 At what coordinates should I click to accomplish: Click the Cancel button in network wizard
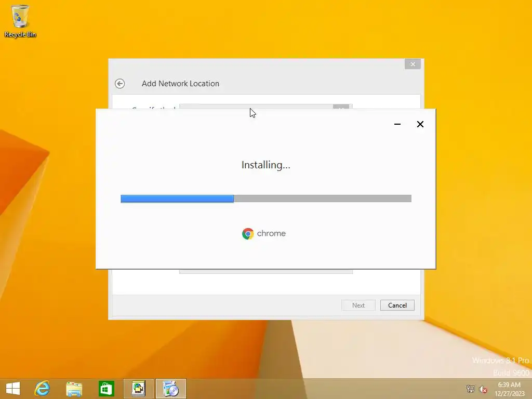(x=397, y=305)
